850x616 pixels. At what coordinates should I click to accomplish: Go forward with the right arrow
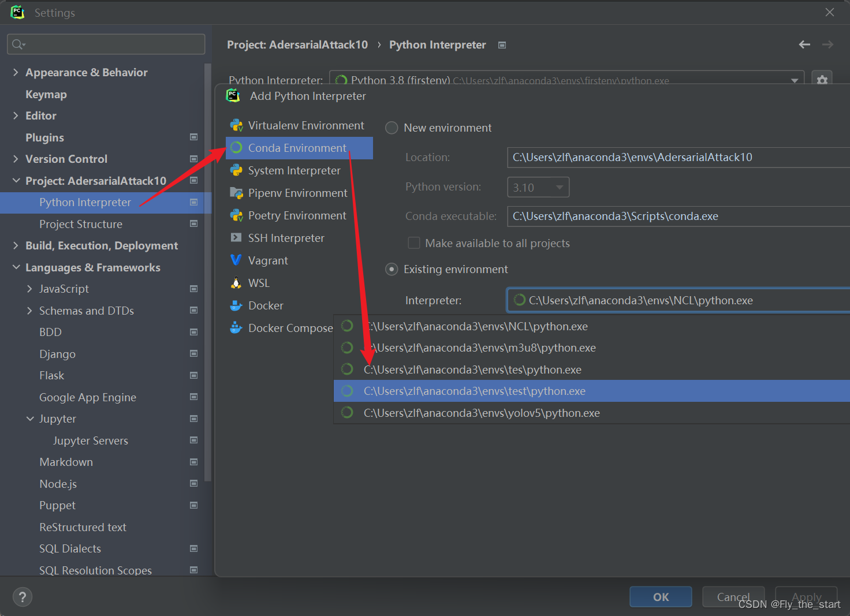click(827, 44)
